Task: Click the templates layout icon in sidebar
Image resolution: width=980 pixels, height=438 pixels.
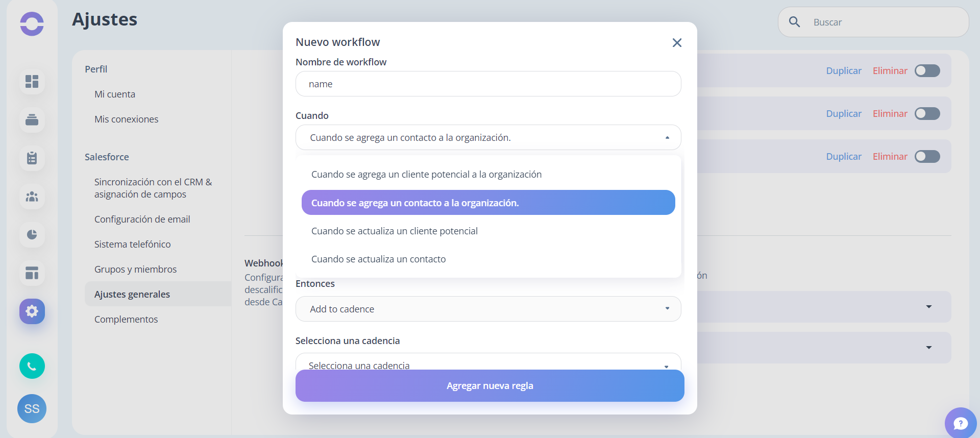Action: pyautogui.click(x=32, y=273)
